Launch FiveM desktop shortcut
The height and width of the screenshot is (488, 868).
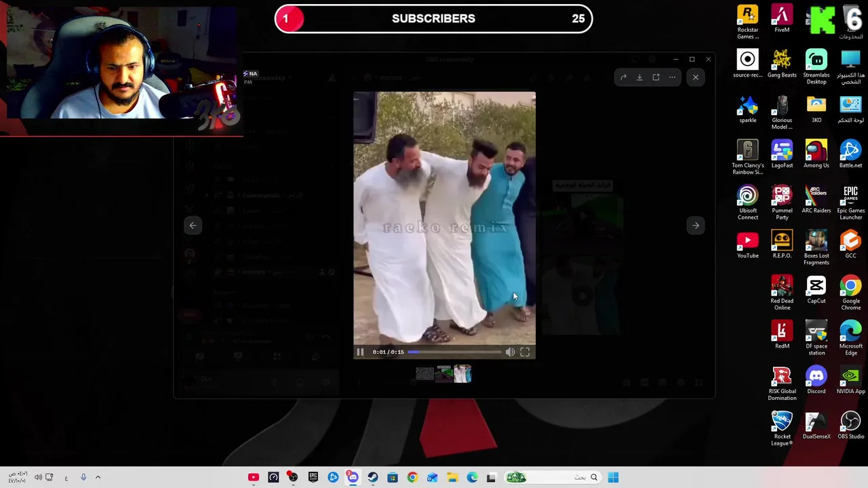pyautogui.click(x=782, y=19)
